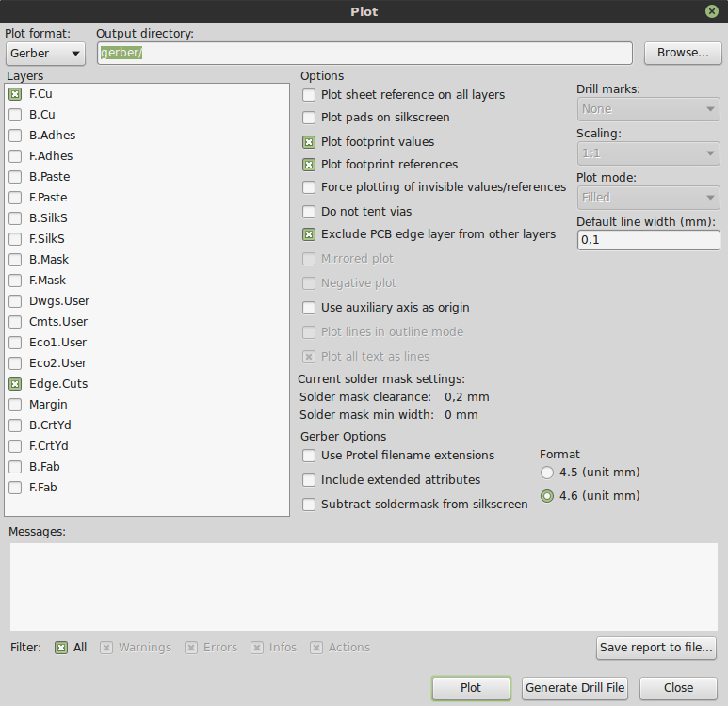Toggle the Edge.Cuts layer checkbox
Viewport: 728px width, 706px height.
(x=15, y=384)
